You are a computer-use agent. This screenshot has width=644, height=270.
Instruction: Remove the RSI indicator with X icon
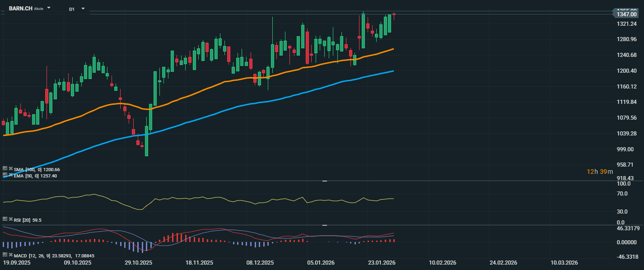[10, 220]
